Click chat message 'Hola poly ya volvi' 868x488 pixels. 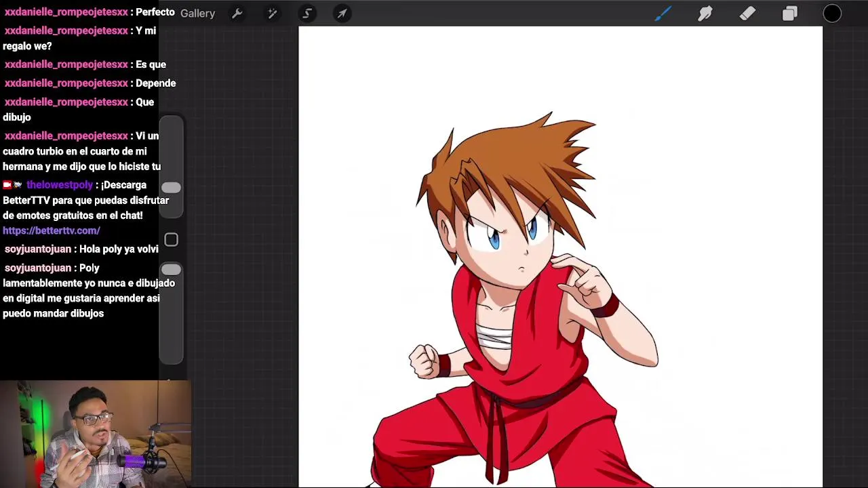(x=119, y=249)
